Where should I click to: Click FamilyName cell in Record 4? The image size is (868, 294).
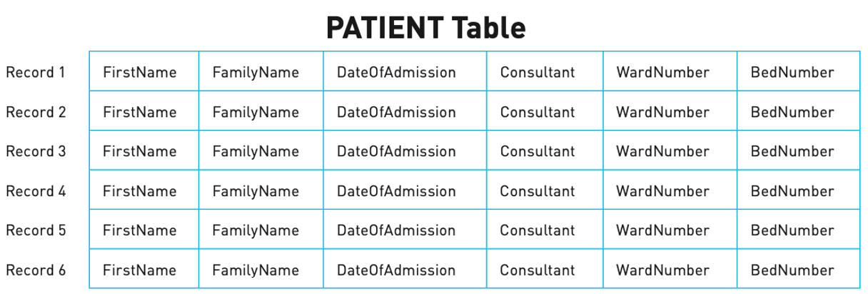pos(261,190)
